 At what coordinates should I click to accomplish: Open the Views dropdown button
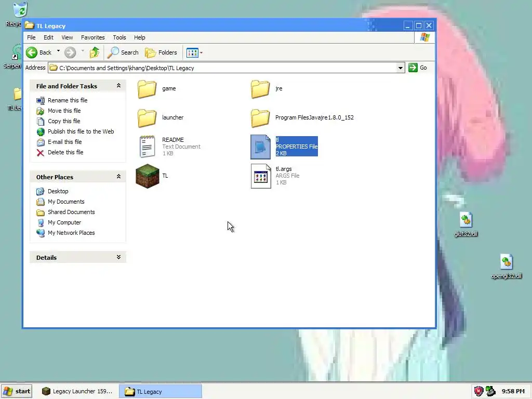(194, 52)
